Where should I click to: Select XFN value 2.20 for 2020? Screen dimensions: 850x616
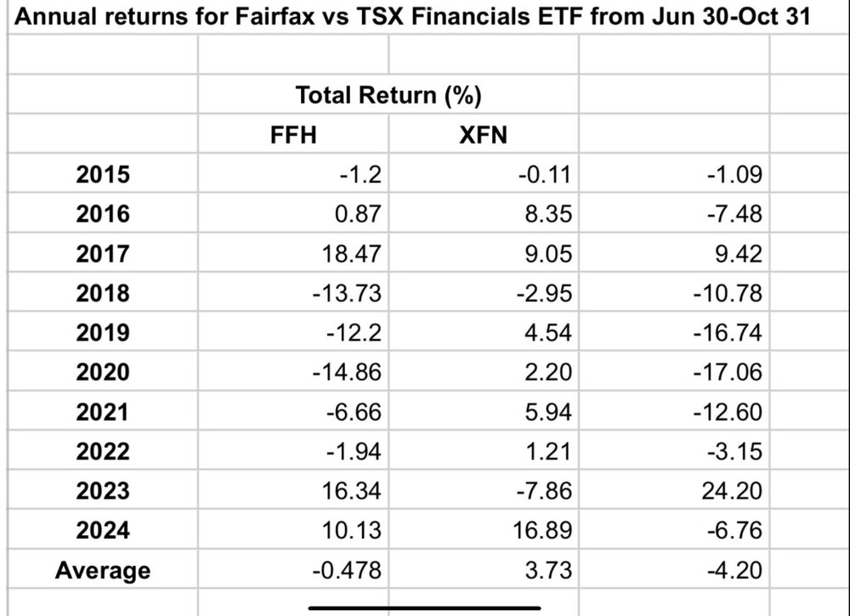[484, 371]
